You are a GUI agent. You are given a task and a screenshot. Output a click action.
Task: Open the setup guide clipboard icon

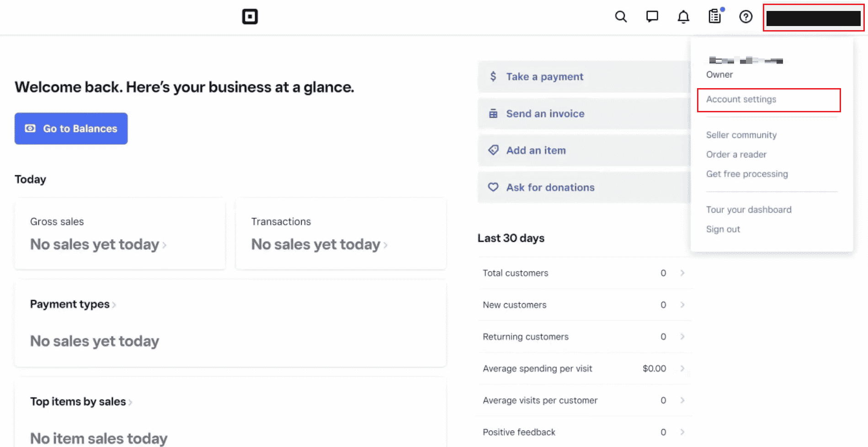click(715, 17)
